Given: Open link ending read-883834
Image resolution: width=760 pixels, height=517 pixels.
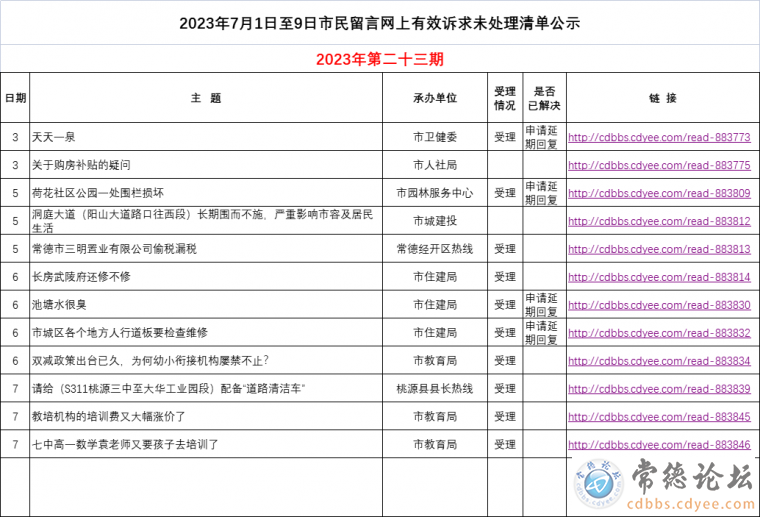Looking at the screenshot, I should (659, 361).
